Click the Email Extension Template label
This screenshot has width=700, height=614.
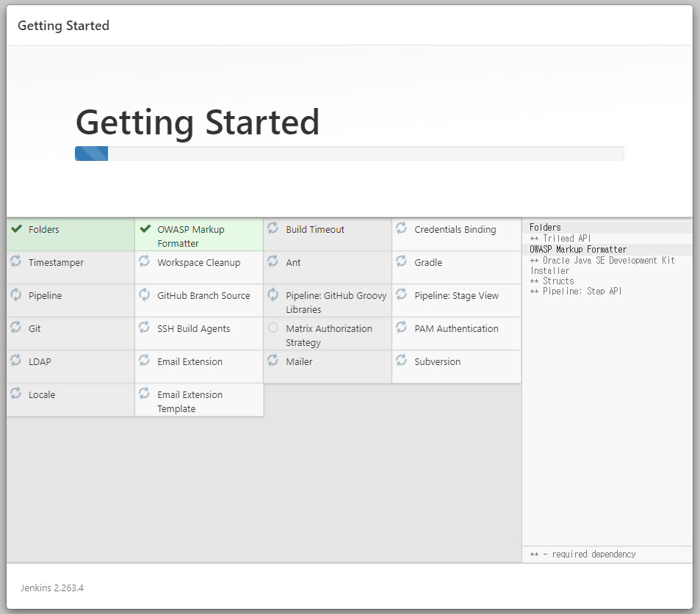point(190,402)
